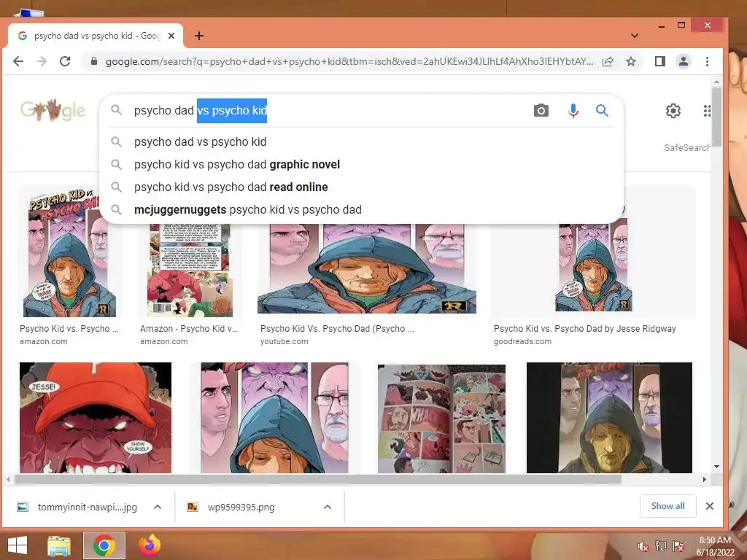The height and width of the screenshot is (560, 747).
Task: Click the youtube.com source label
Action: pos(284,341)
